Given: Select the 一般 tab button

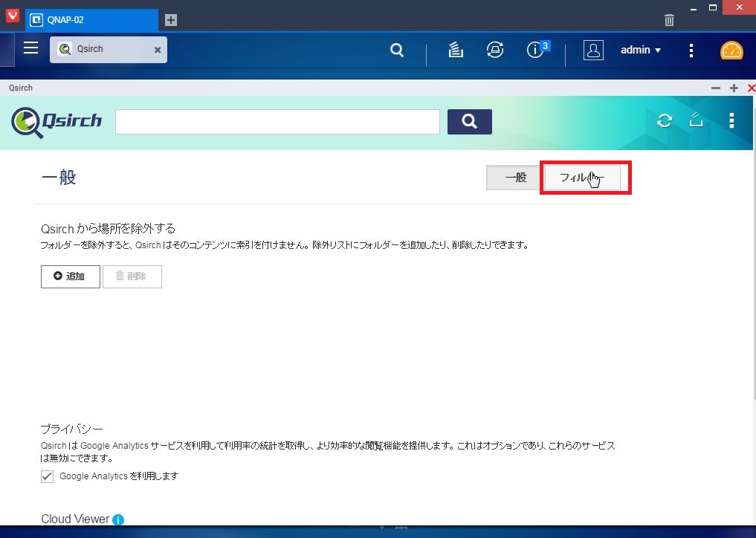Looking at the screenshot, I should pos(515,178).
